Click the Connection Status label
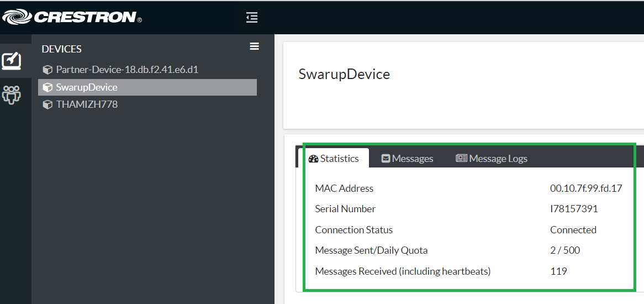The image size is (644, 304). (354, 229)
